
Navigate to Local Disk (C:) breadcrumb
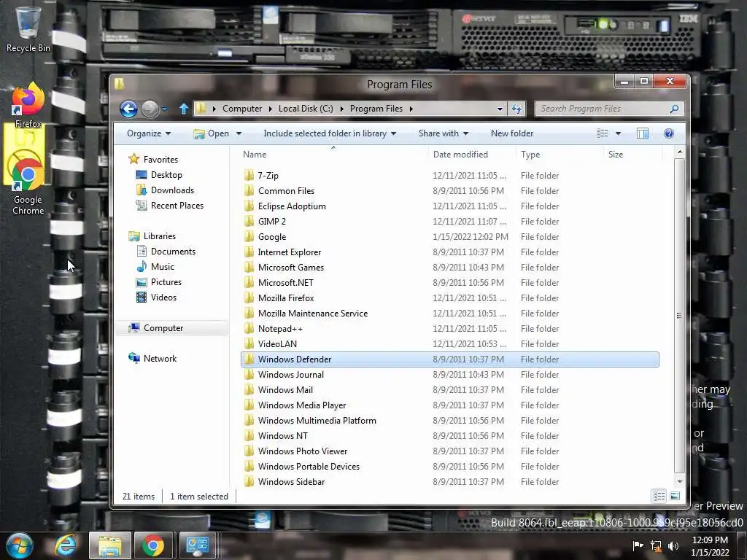(x=306, y=109)
